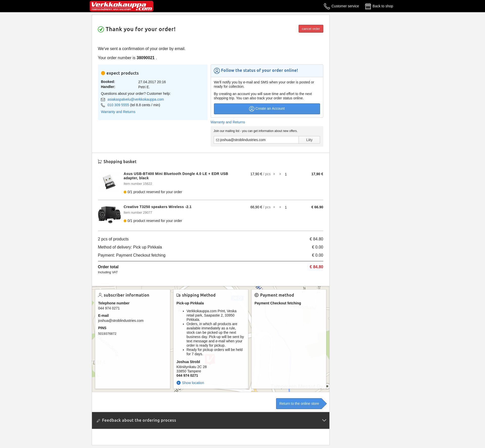The height and width of the screenshot is (448, 485).
Task: Click the subscriber telephone number 044 974 0271
Action: [x=109, y=308]
